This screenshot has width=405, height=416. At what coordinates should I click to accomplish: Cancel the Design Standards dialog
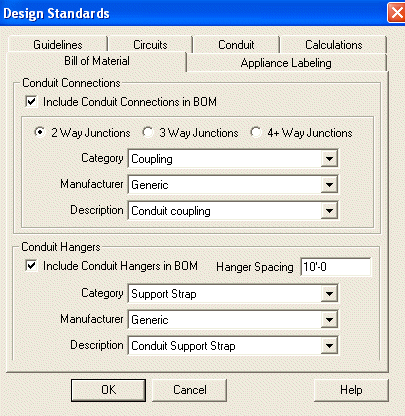tap(190, 390)
